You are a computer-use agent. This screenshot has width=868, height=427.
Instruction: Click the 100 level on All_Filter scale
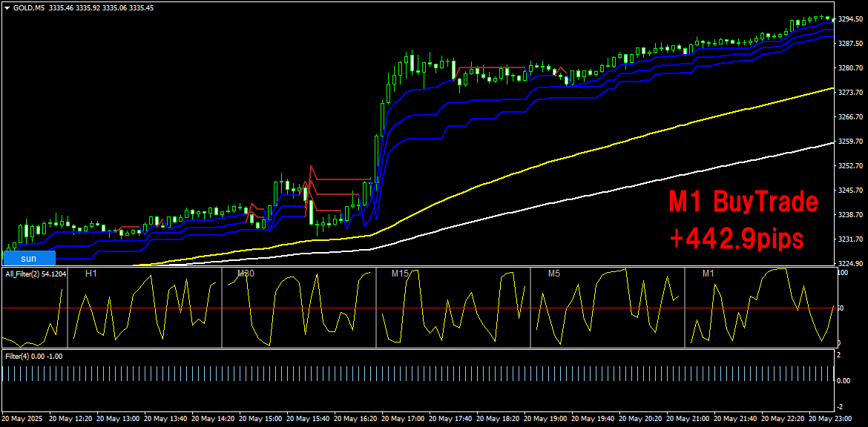pyautogui.click(x=844, y=274)
